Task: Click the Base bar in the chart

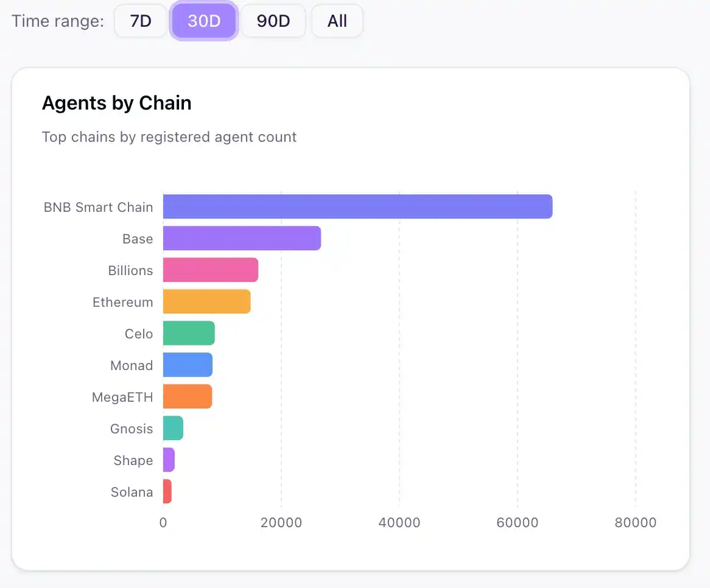Action: [x=241, y=239]
